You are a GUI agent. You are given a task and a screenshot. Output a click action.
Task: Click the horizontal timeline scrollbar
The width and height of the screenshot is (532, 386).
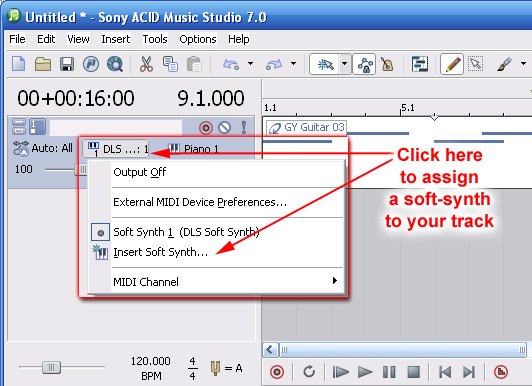(x=402, y=350)
